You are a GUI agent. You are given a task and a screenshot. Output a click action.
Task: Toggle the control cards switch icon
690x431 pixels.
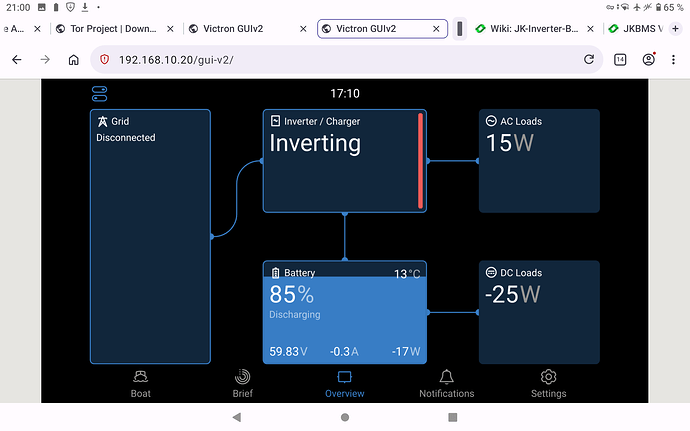[99, 94]
